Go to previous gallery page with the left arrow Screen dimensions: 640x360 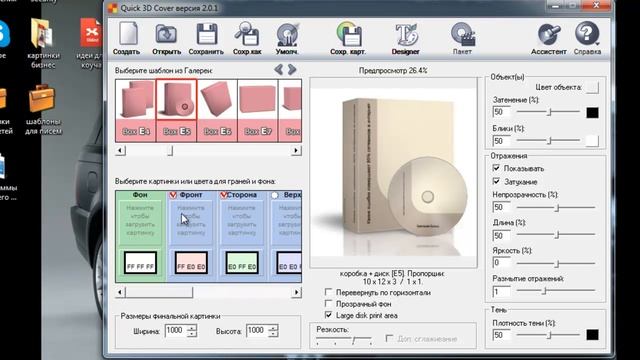279,69
